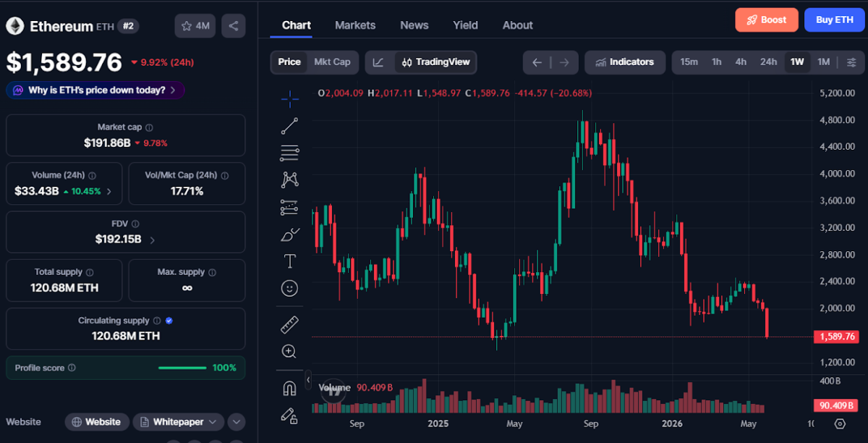Click the 1,589.76 price axis label
Viewport: 868px width, 443px height.
837,337
